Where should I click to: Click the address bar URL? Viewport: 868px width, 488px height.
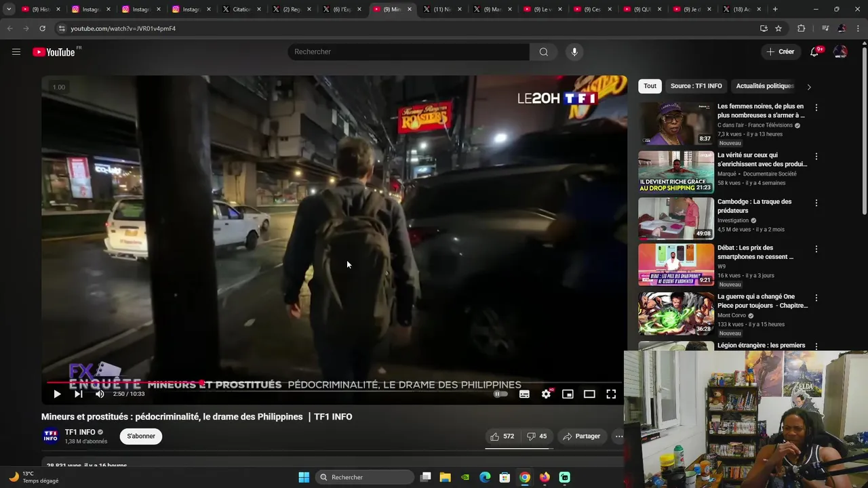[123, 28]
